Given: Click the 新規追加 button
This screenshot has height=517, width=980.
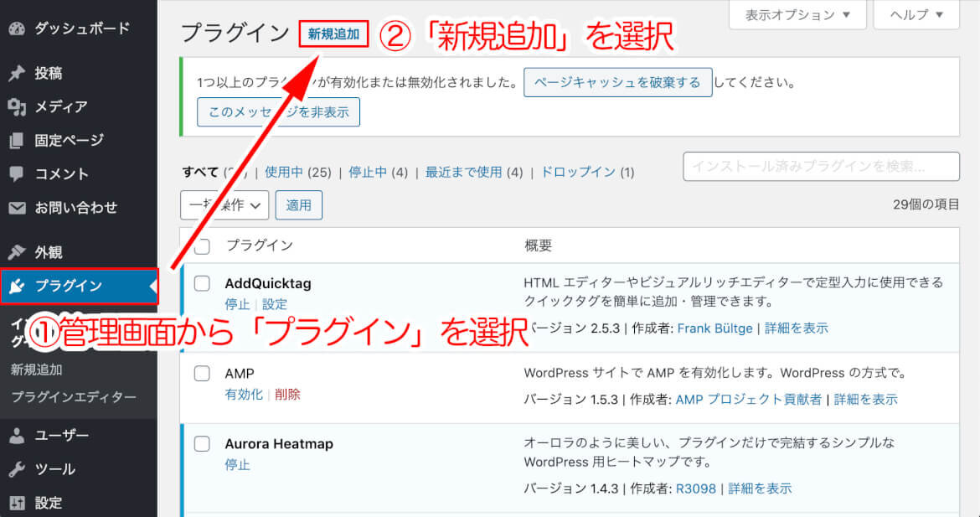Looking at the screenshot, I should pos(333,35).
